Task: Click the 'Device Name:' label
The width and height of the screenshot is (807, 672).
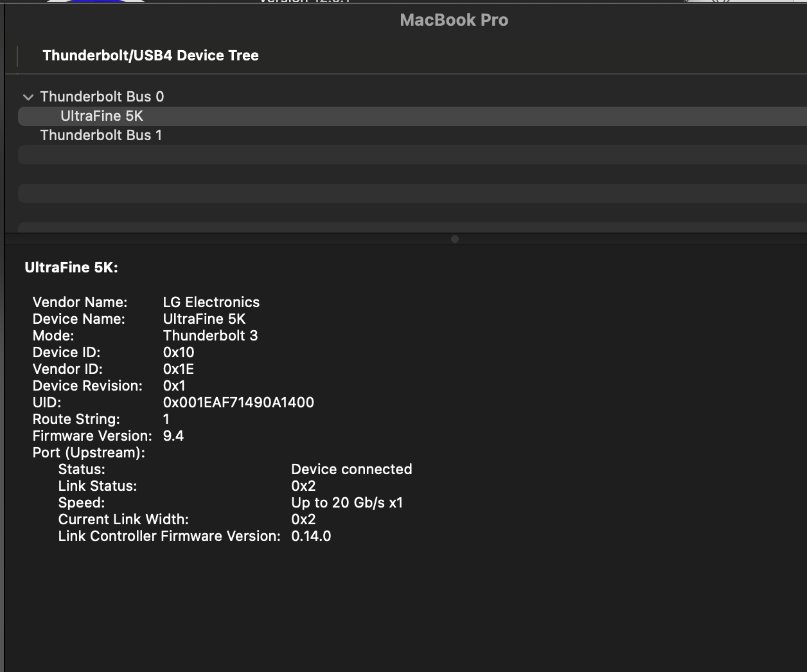Action: 79,319
